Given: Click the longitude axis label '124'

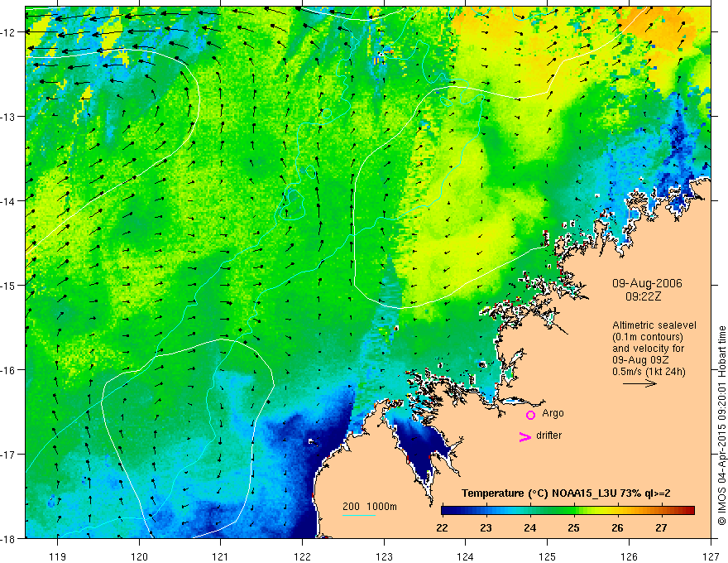Looking at the screenshot, I should click(466, 556).
